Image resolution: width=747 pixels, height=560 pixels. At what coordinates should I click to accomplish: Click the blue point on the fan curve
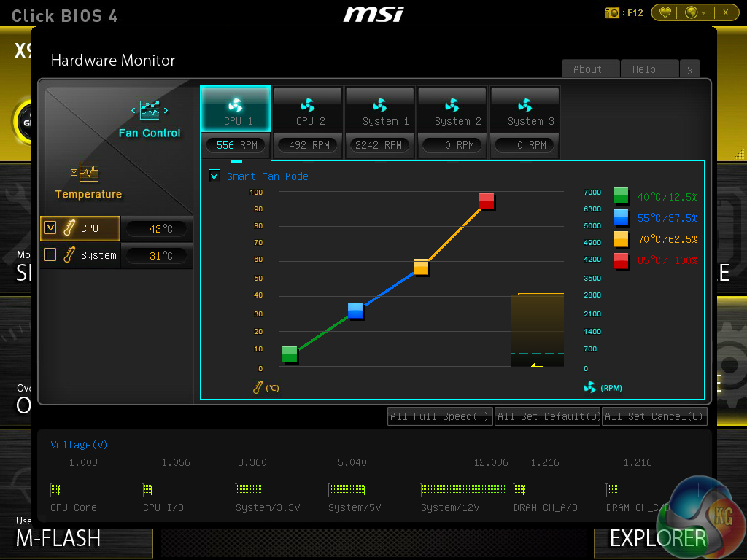click(x=355, y=311)
